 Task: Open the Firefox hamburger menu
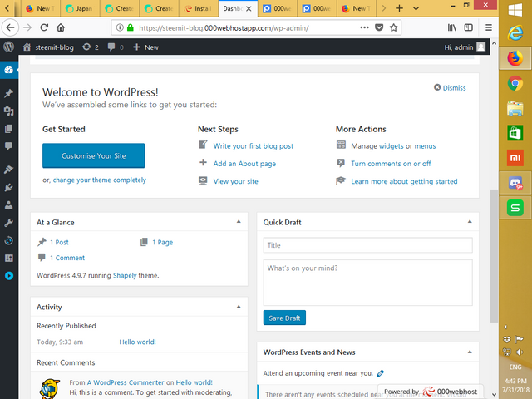(x=489, y=27)
